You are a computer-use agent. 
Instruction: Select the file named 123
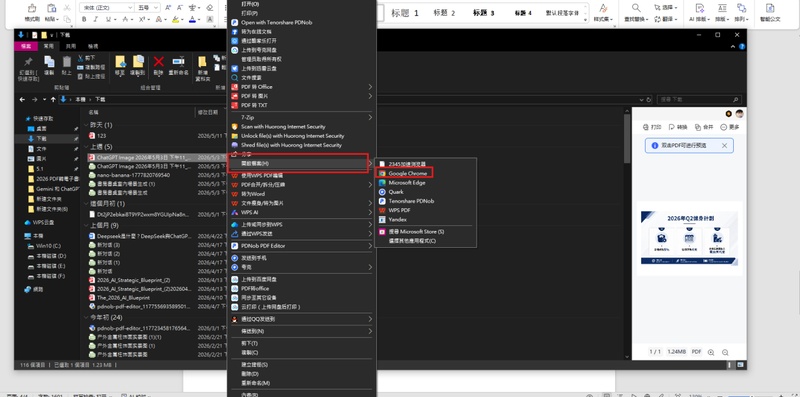coord(101,136)
